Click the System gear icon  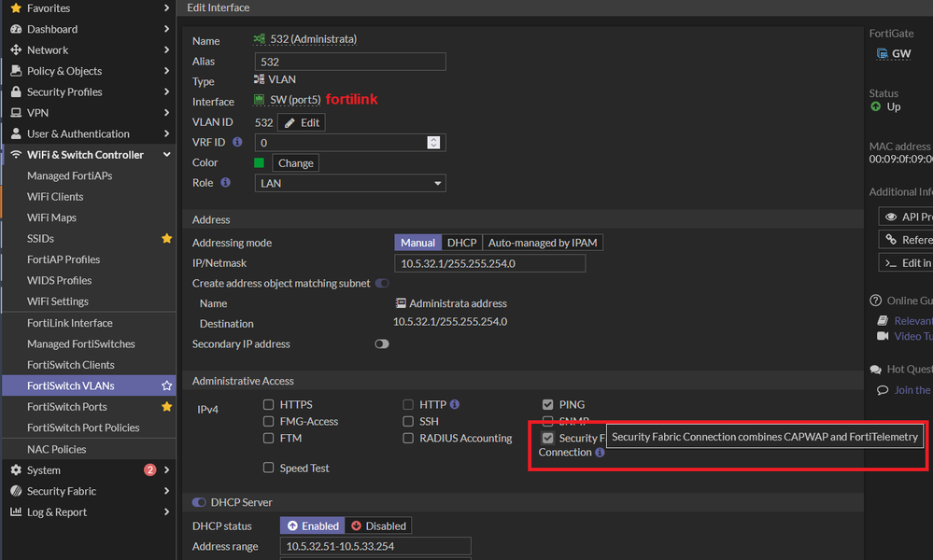pyautogui.click(x=16, y=470)
